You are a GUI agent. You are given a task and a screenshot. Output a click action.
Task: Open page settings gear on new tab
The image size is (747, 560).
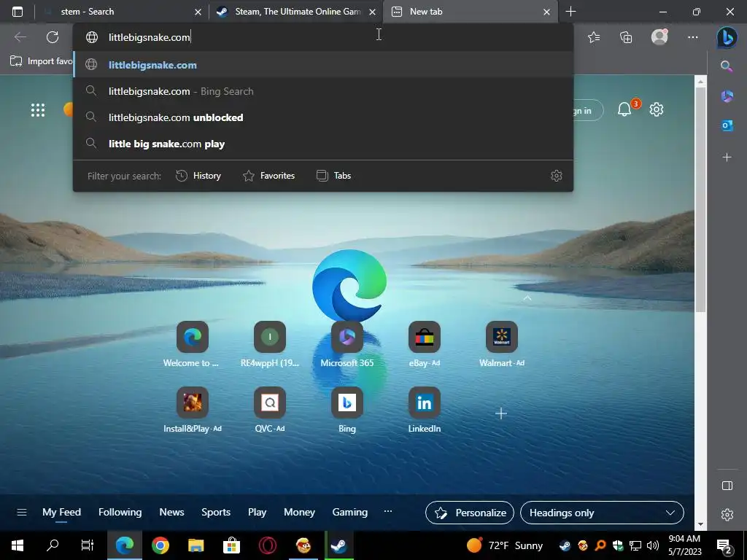[657, 109]
